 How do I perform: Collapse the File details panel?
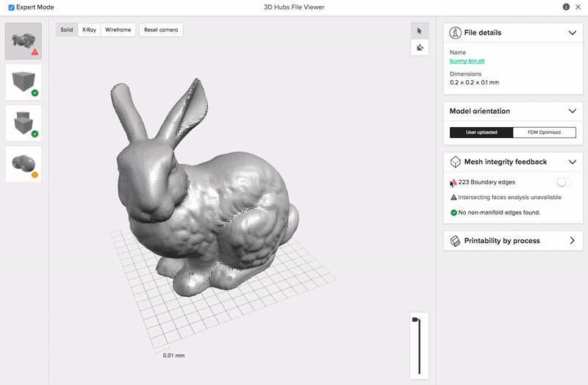572,33
